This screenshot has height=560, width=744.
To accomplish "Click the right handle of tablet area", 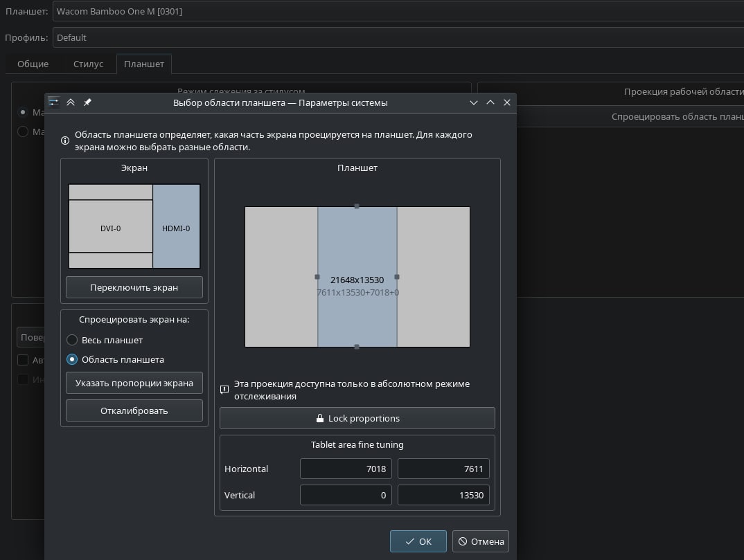I will pos(397,276).
